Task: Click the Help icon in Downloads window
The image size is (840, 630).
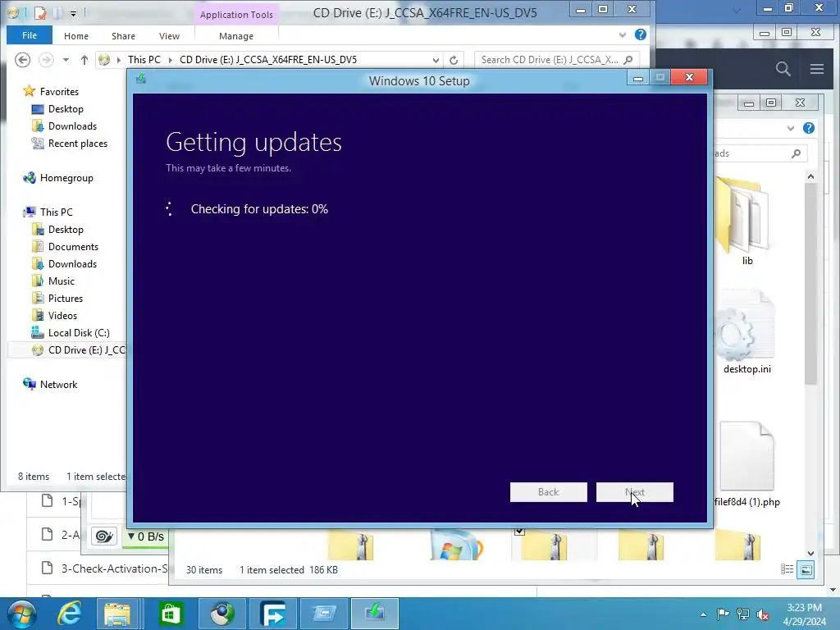Action: [808, 128]
